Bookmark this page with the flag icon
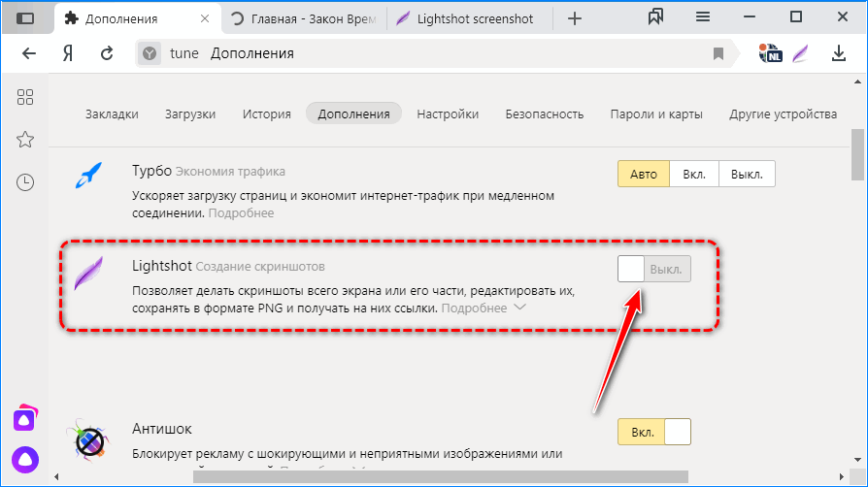Viewport: 868px width, 487px height. coord(718,53)
